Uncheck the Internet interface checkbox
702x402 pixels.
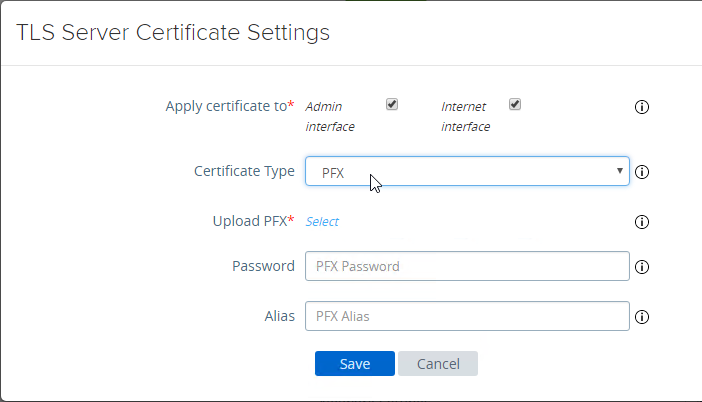pos(516,104)
